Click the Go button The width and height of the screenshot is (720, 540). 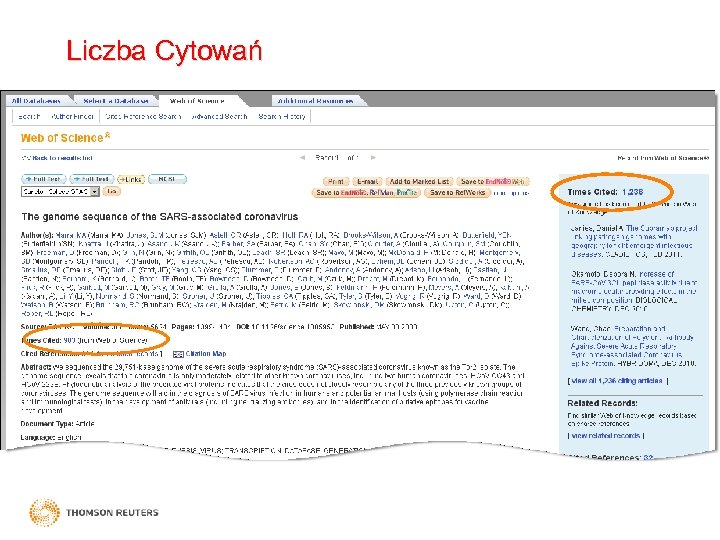pos(111,191)
